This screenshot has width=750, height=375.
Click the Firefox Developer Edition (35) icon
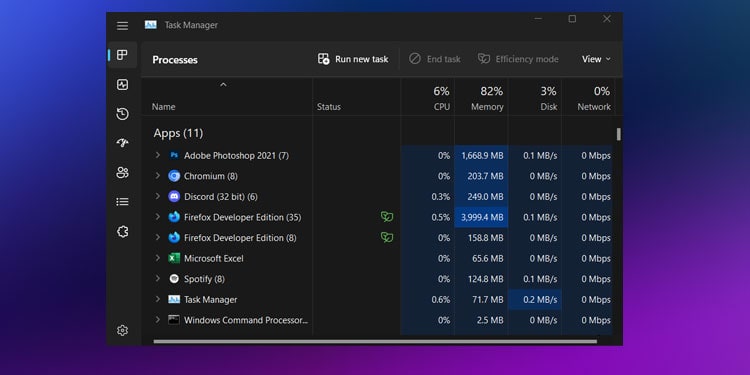(x=174, y=217)
